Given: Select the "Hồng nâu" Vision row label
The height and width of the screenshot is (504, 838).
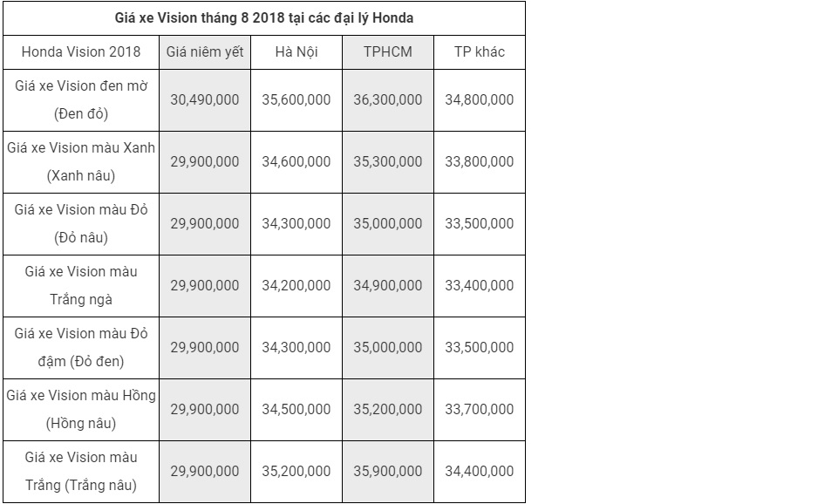Looking at the screenshot, I should pyautogui.click(x=81, y=409).
